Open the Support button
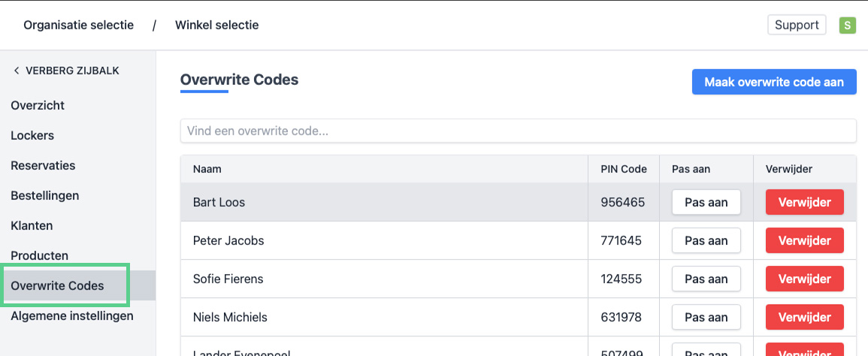 pos(797,25)
